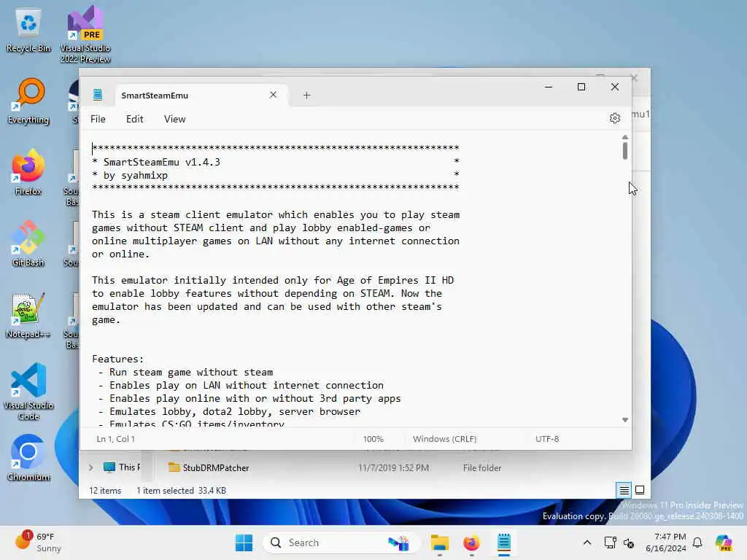Close the SmartSteamEmu tab
The width and height of the screenshot is (747, 560).
point(273,95)
